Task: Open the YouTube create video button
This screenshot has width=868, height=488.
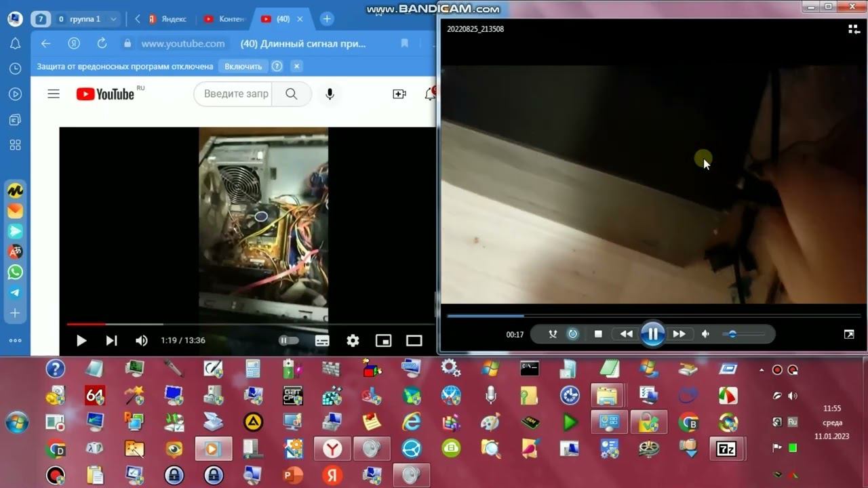Action: 399,94
